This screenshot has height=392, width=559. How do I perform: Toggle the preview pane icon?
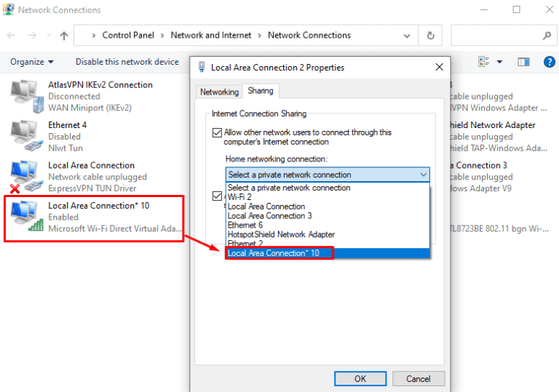point(523,63)
